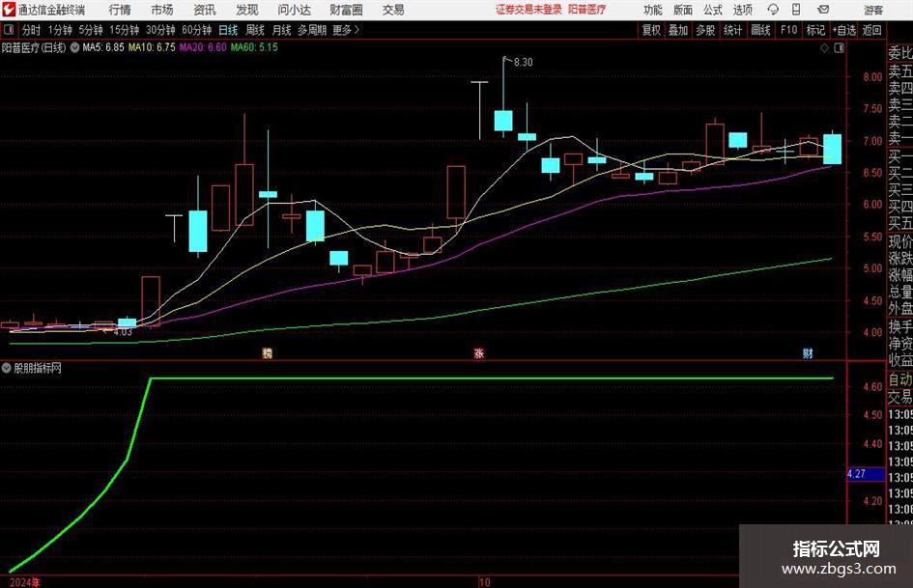Open the 行情 menu
The width and height of the screenshot is (913, 588).
coord(120,10)
